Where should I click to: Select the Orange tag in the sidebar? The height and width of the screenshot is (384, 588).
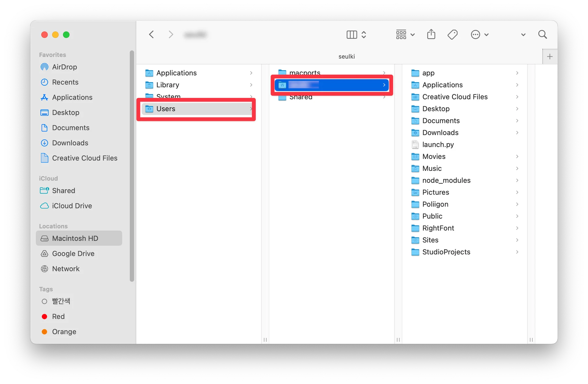64,332
